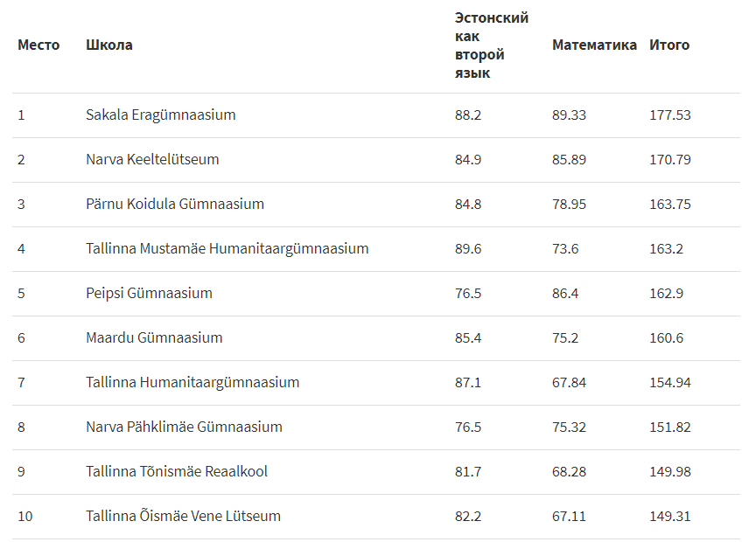Click Tallinna Mustamäe Humanitaargümnaasium entry
The image size is (756, 542).
pyautogui.click(x=227, y=248)
